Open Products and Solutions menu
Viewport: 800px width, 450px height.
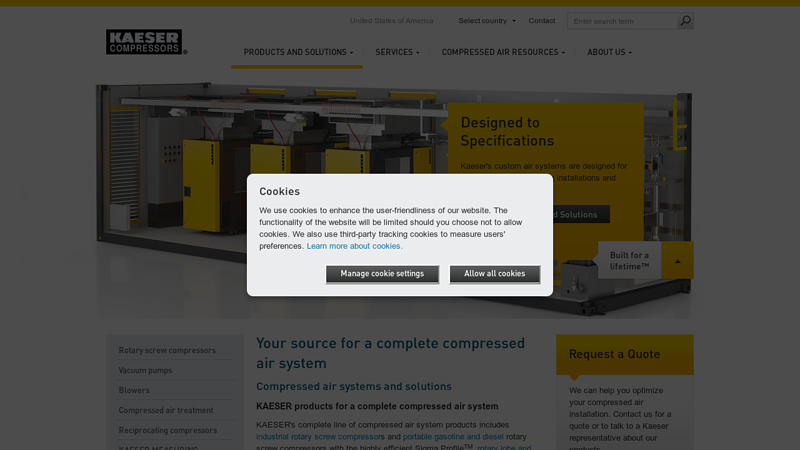click(298, 52)
